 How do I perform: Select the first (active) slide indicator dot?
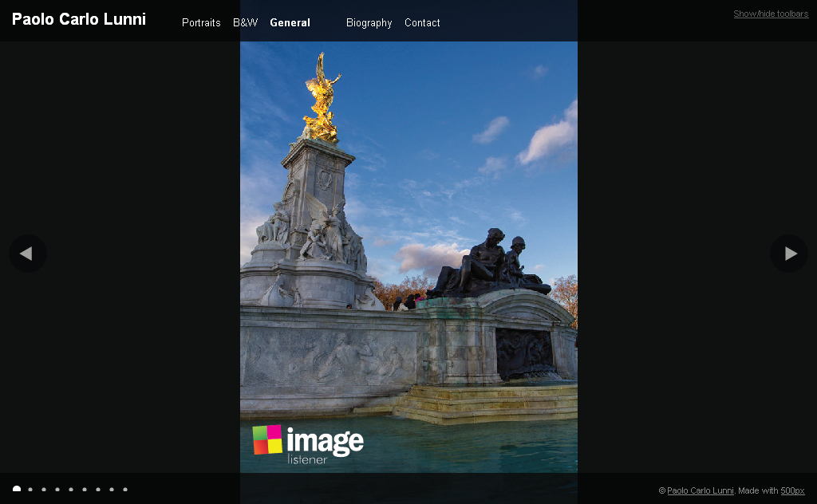click(x=17, y=489)
